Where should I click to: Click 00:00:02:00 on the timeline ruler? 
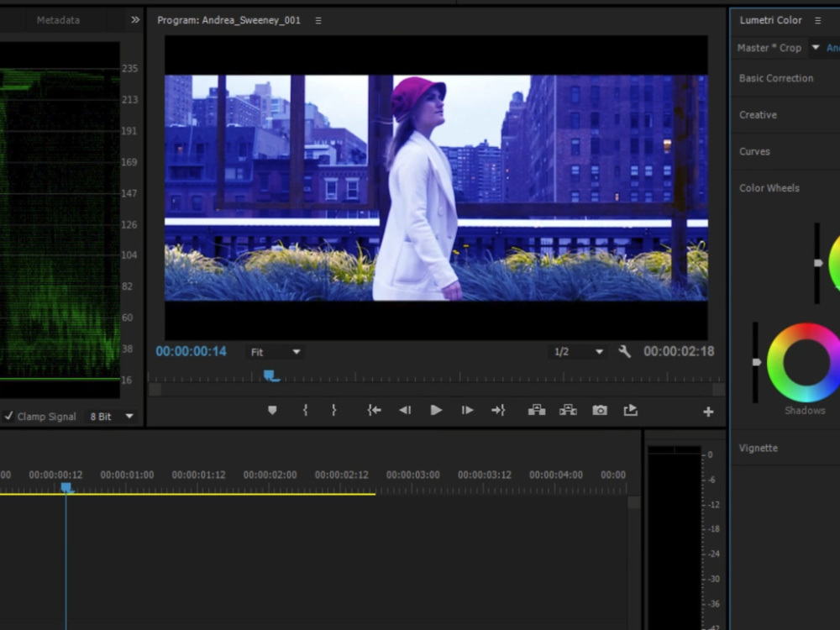pyautogui.click(x=270, y=475)
